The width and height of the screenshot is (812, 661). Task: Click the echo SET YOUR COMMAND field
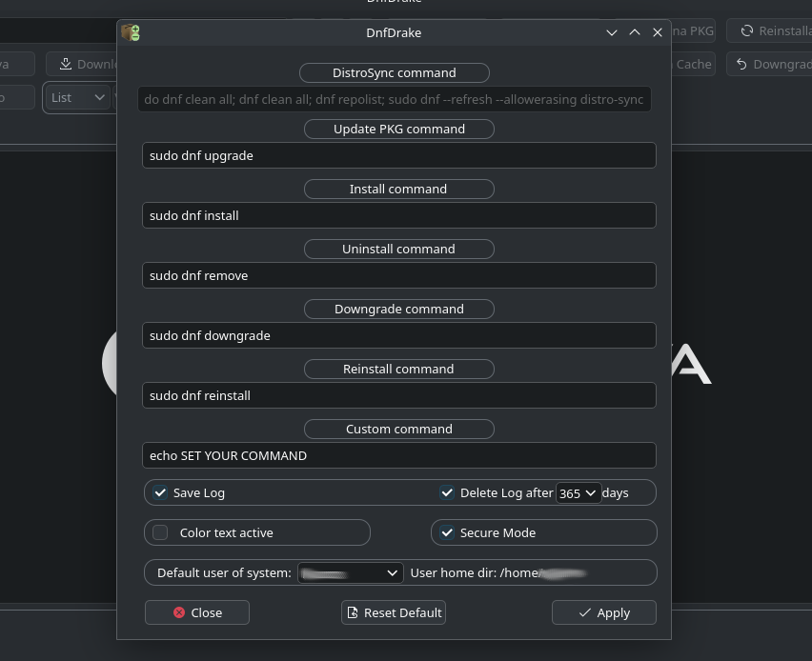[398, 455]
